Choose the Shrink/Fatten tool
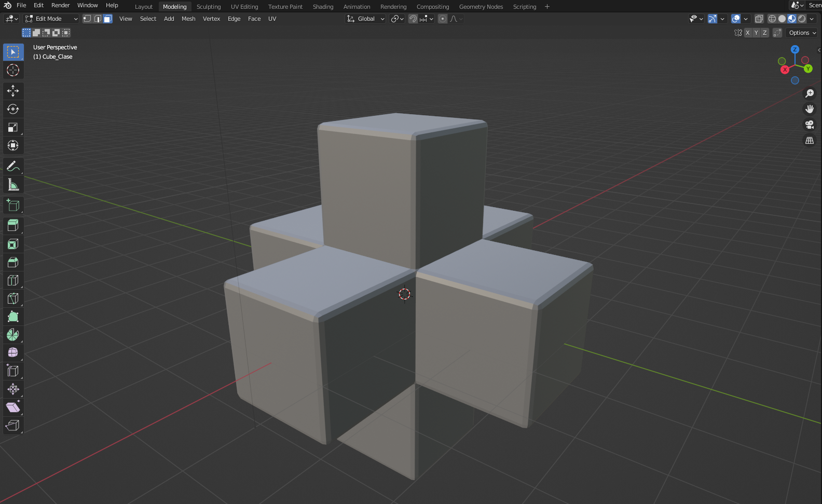The width and height of the screenshot is (822, 504). [x=13, y=389]
